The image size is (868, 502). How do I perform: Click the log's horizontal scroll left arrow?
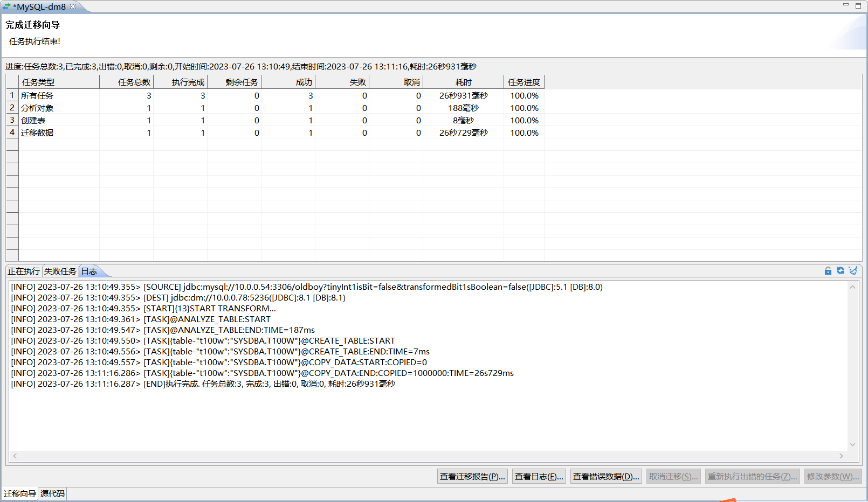(15, 456)
